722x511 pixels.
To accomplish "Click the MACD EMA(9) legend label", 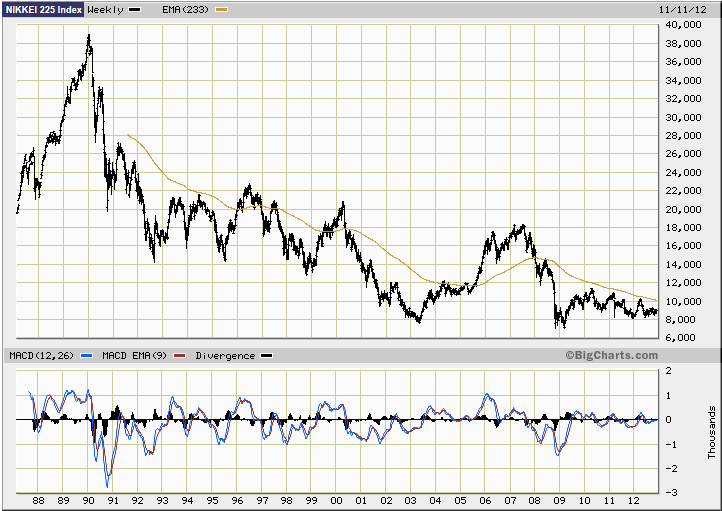I will (134, 356).
